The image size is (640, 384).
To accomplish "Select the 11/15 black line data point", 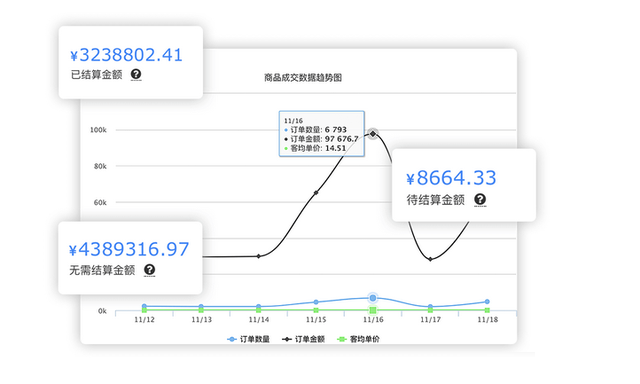I will coord(316,193).
